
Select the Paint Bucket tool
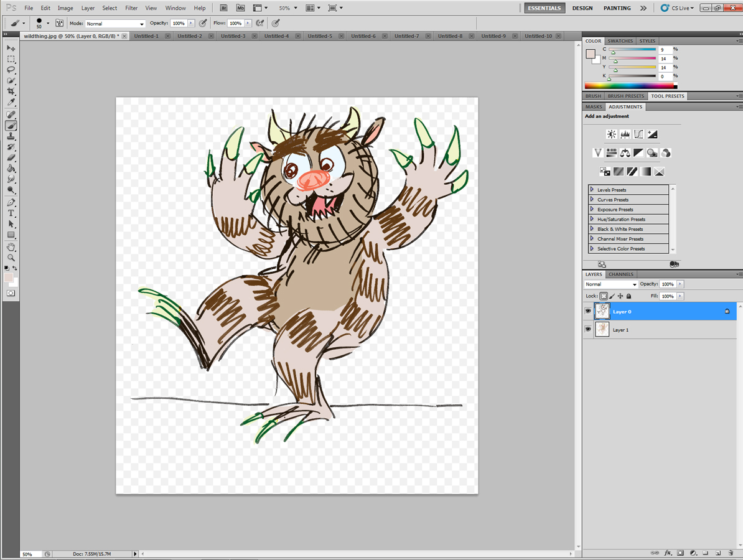(11, 169)
